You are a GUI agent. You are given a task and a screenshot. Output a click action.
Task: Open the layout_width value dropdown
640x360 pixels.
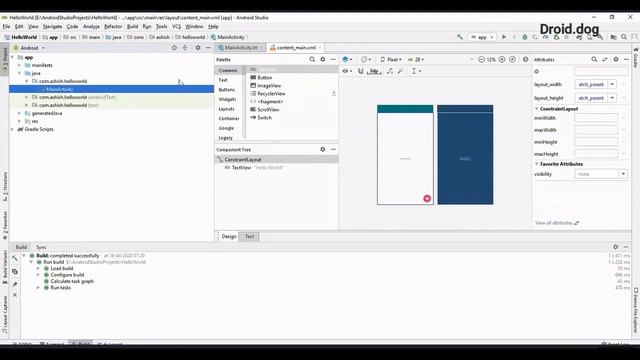pyautogui.click(x=612, y=84)
